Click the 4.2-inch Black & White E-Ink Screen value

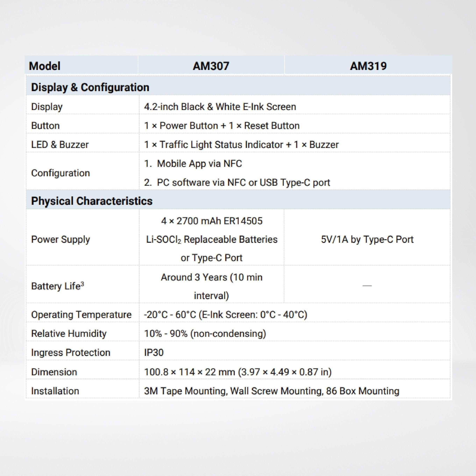(x=220, y=106)
